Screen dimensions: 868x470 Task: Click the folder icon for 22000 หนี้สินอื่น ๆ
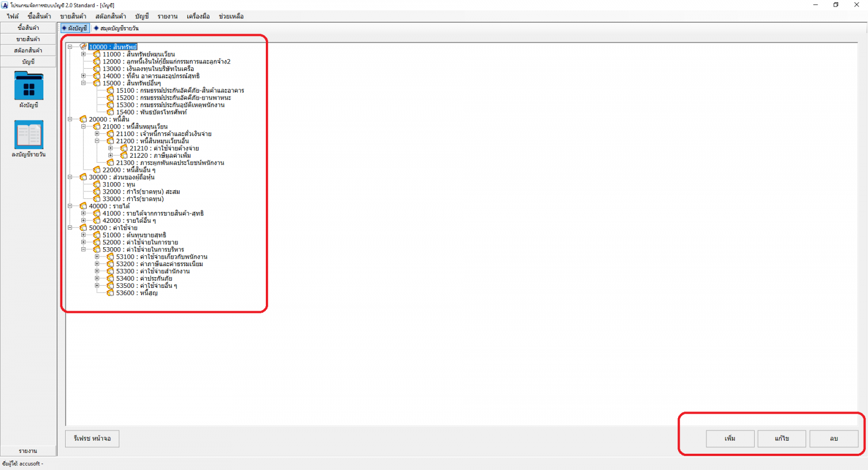[x=97, y=170]
